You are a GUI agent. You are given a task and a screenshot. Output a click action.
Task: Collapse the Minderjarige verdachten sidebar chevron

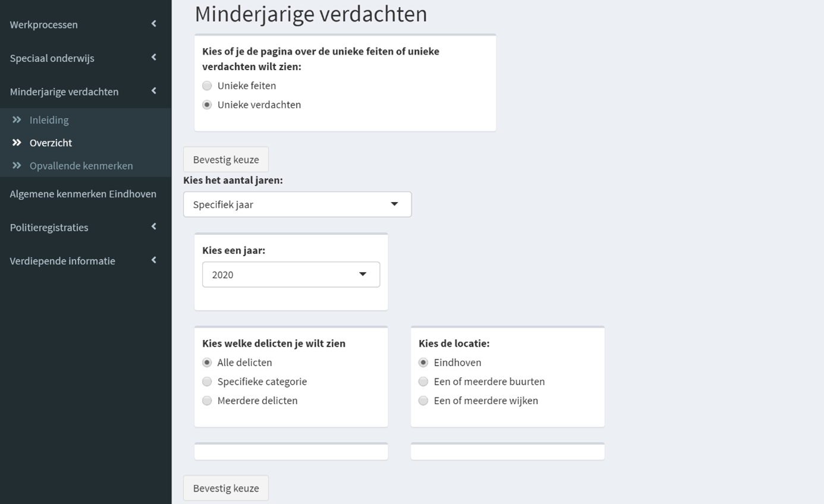click(x=154, y=91)
